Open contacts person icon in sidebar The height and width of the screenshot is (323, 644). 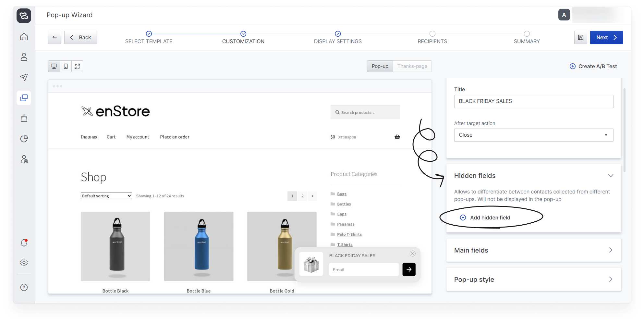coord(24,57)
